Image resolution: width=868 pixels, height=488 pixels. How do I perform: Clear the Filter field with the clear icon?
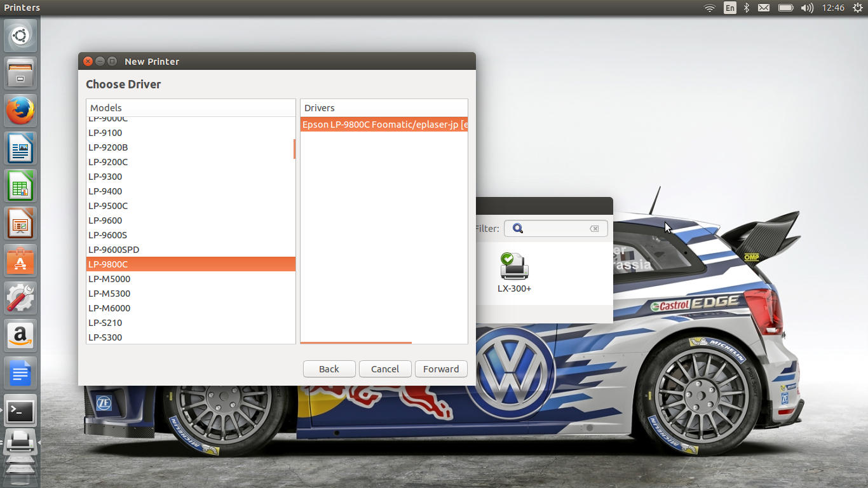click(594, 229)
